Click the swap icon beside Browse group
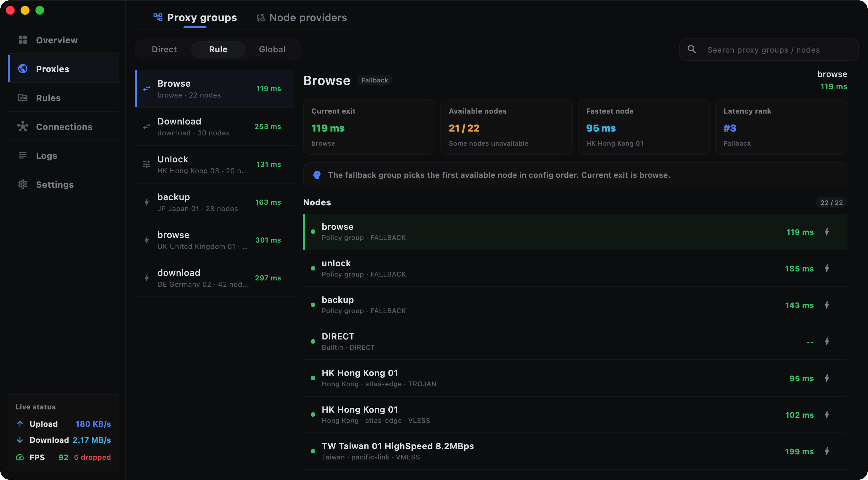Image resolution: width=868 pixels, height=480 pixels. coord(147,89)
